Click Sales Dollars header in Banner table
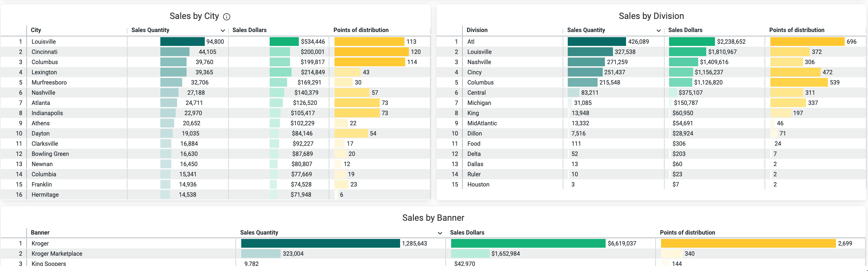The width and height of the screenshot is (868, 271). [467, 232]
